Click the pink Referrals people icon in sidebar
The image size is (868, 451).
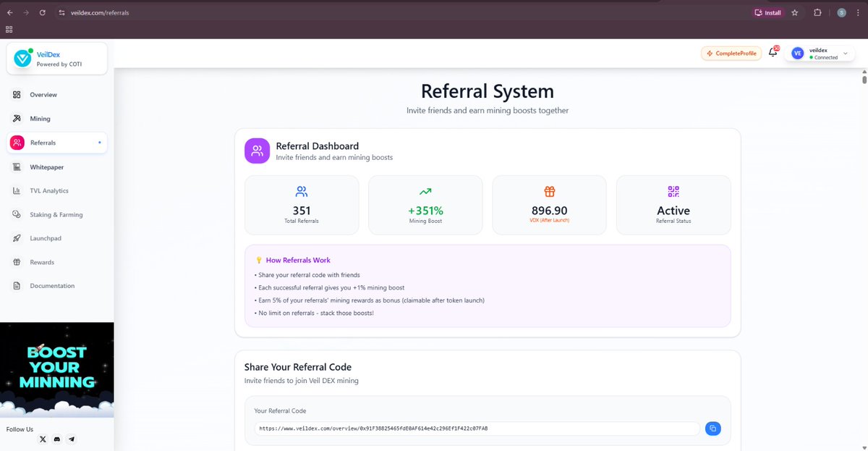[17, 143]
